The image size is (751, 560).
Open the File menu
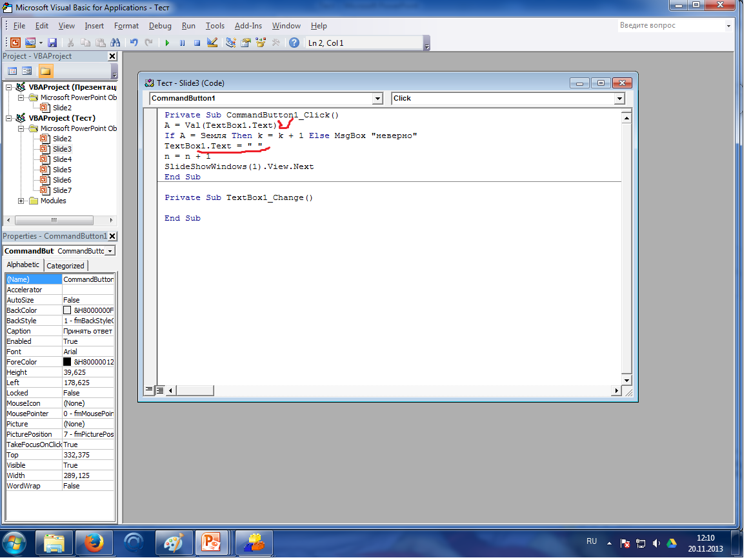point(19,26)
